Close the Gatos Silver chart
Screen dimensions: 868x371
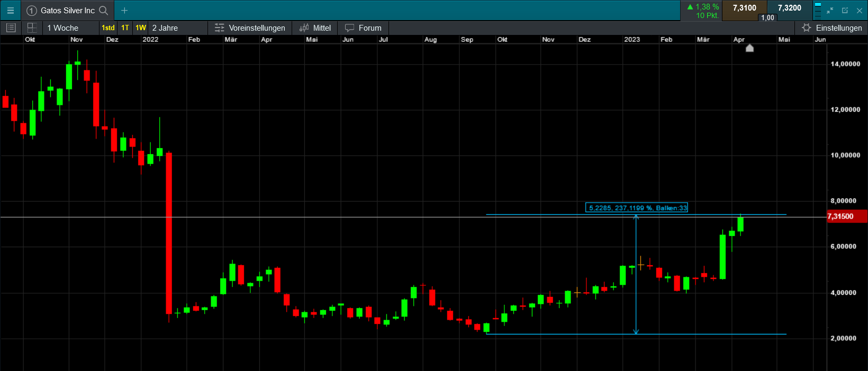(860, 11)
